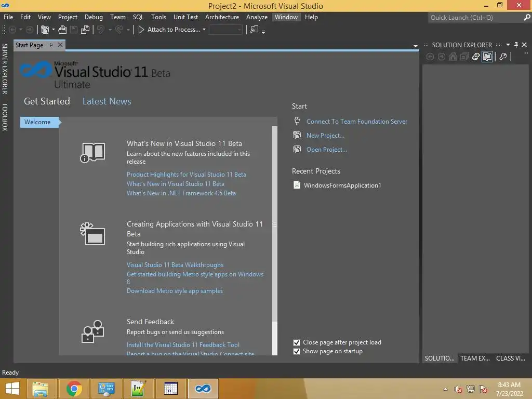Open the Redo history dropdown arrow
This screenshot has width=532, height=399.
pyautogui.click(x=128, y=30)
